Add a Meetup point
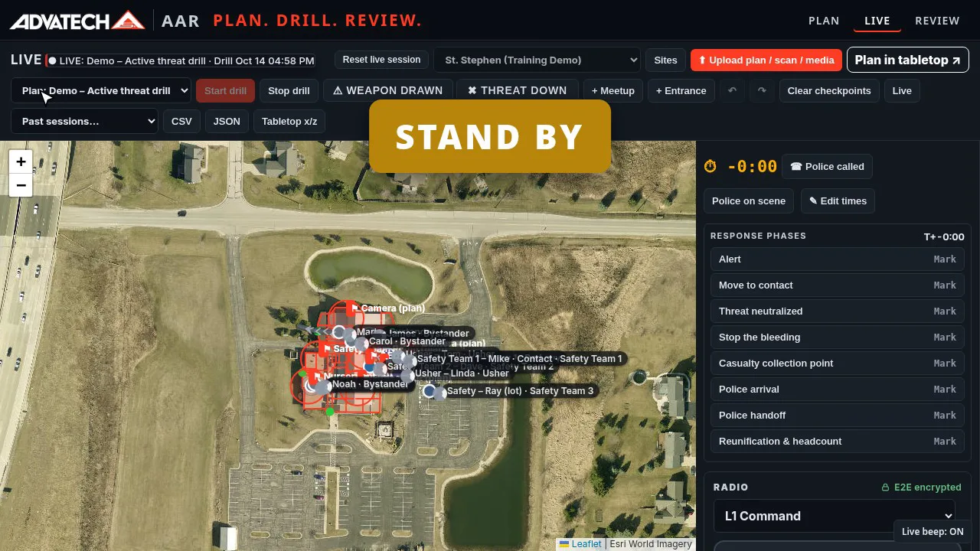980x551 pixels. 613,90
